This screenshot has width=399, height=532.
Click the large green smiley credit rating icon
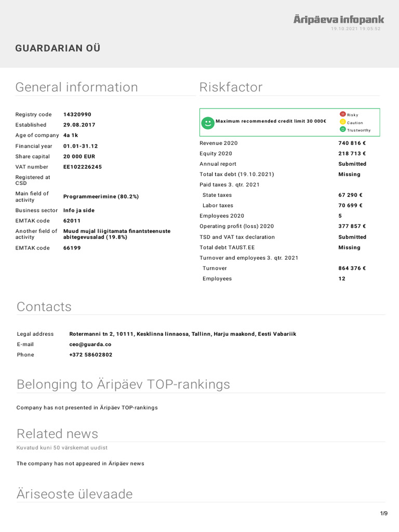click(x=208, y=123)
